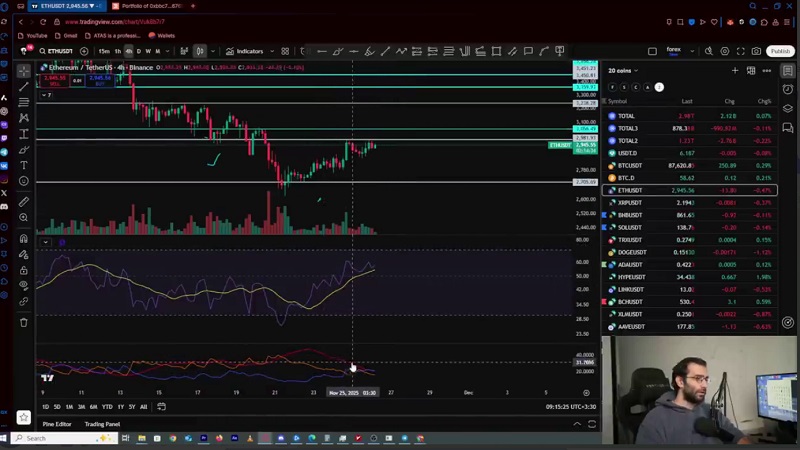
Task: Add symbol to watchlist with plus icon
Action: [735, 71]
